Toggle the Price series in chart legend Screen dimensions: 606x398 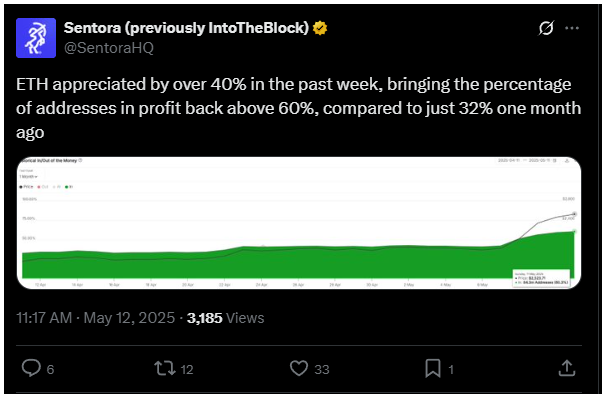point(26,187)
